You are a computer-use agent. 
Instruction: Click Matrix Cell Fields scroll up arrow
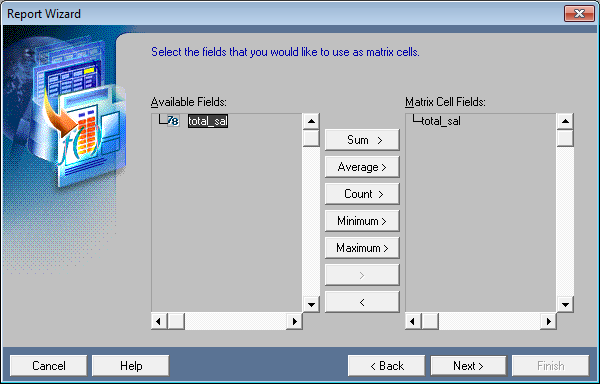(565, 122)
